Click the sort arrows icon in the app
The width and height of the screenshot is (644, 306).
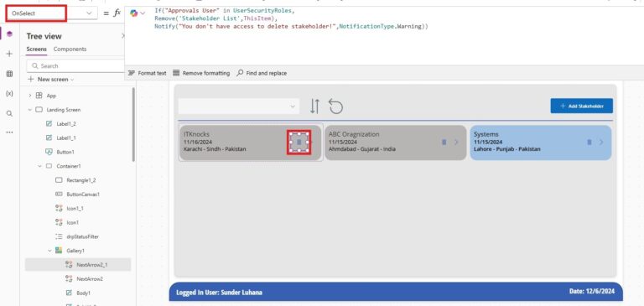(x=314, y=106)
